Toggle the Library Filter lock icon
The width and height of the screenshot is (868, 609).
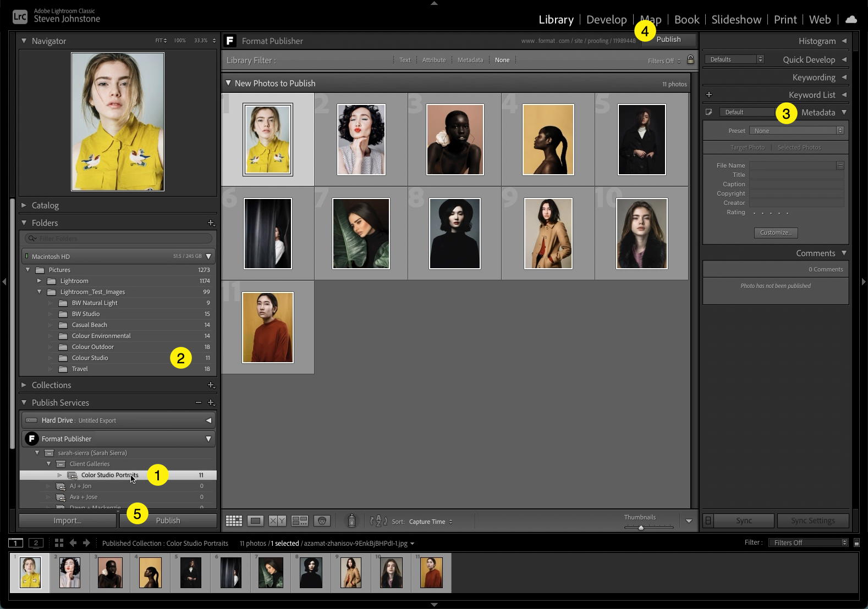(x=690, y=60)
